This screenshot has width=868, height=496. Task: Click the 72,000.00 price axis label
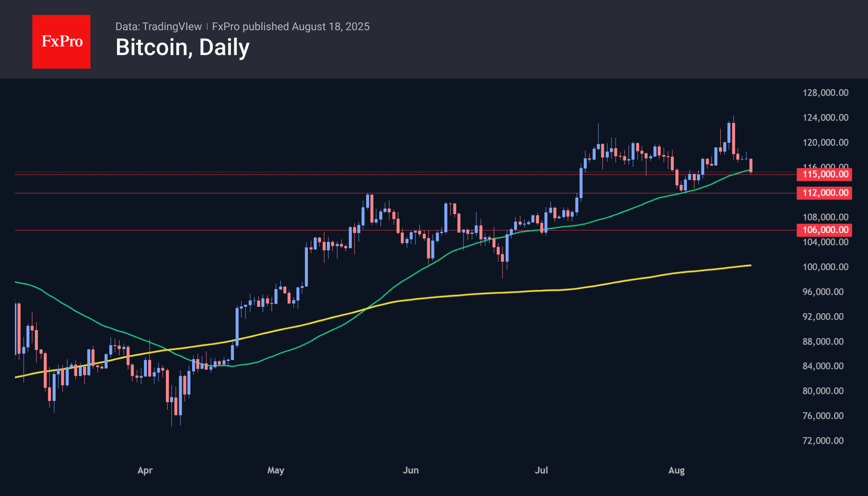pyautogui.click(x=823, y=441)
